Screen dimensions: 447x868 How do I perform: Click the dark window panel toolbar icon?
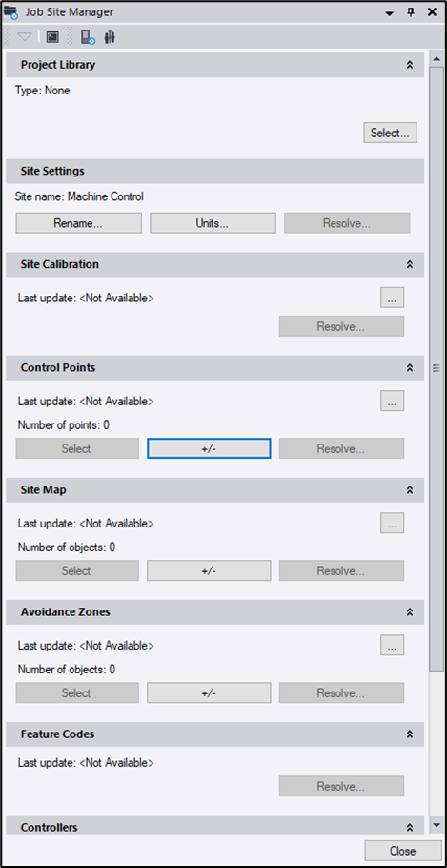pyautogui.click(x=52, y=37)
